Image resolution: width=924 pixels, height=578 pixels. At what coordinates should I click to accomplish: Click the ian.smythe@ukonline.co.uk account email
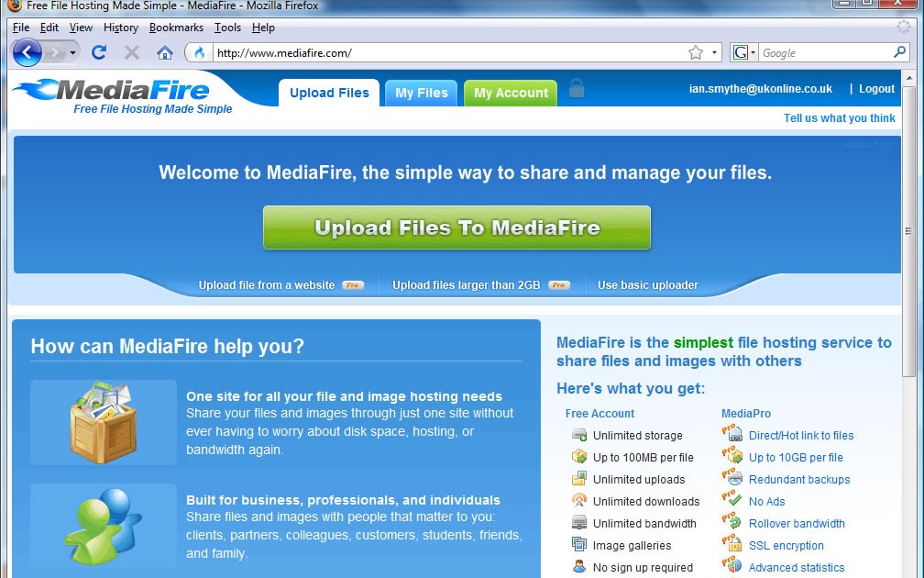[761, 89]
